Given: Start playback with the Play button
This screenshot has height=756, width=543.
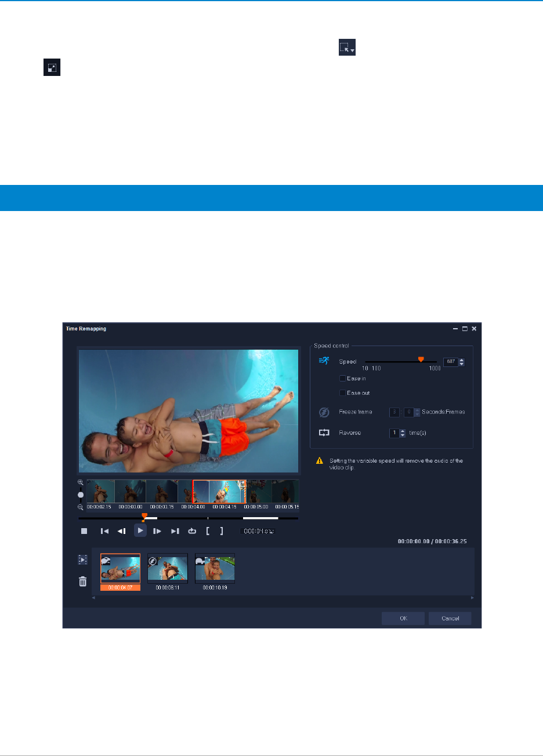Looking at the screenshot, I should click(x=140, y=530).
